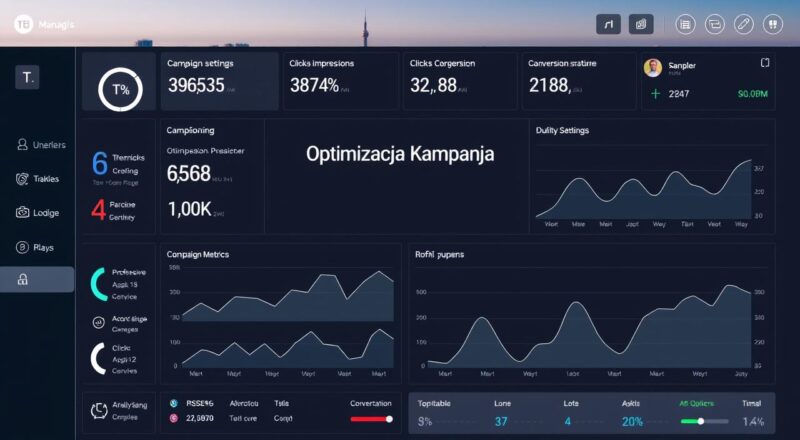Click the 20% value under Askis
The width and height of the screenshot is (800, 440).
pyautogui.click(x=632, y=422)
